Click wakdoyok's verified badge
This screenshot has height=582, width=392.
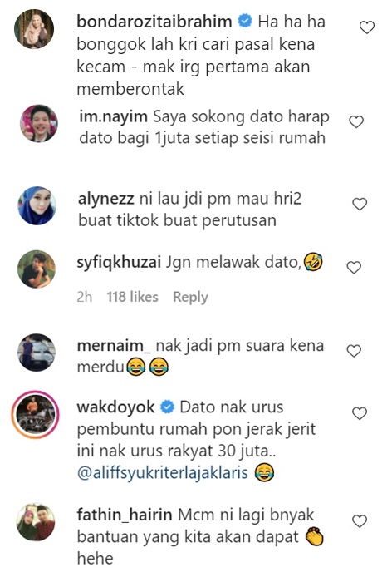167,407
